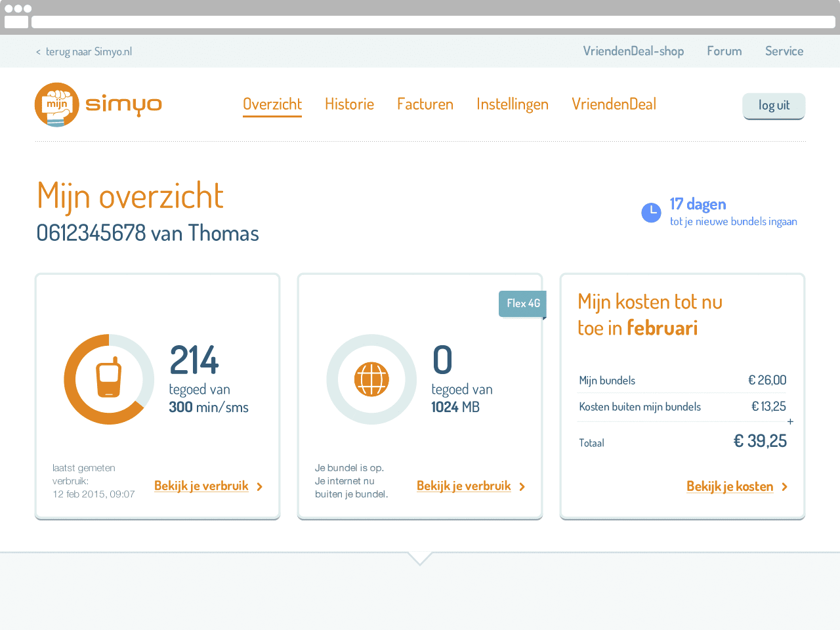
Task: Click the orange mobile phone icon
Action: [x=109, y=378]
